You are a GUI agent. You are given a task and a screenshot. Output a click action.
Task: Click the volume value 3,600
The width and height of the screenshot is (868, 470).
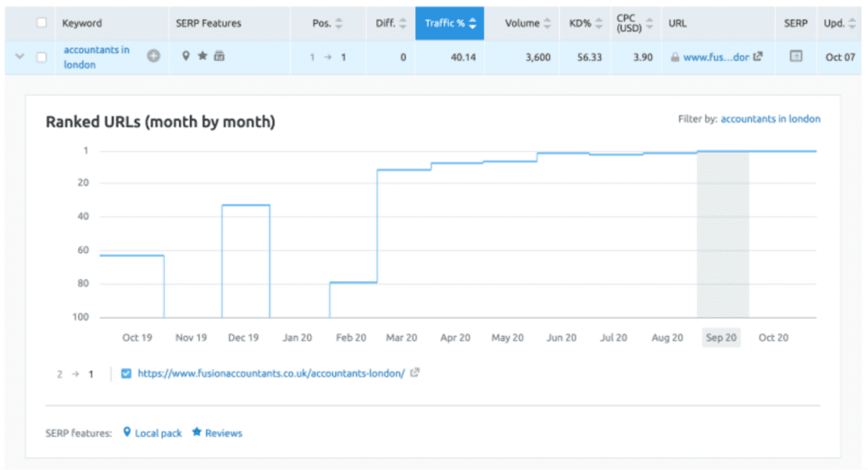click(538, 57)
